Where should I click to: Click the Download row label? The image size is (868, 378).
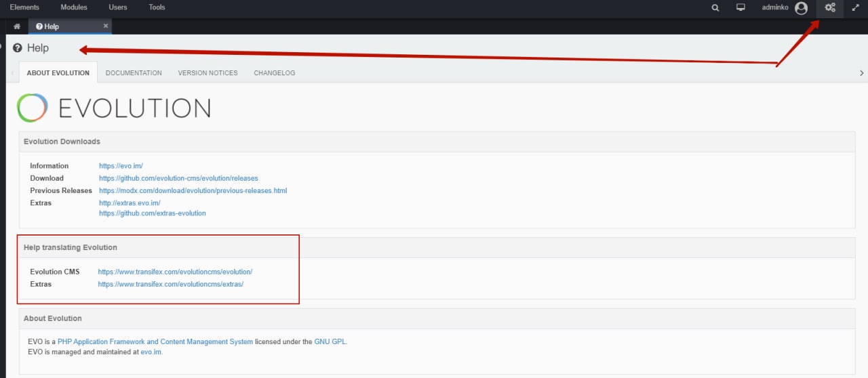tap(47, 178)
